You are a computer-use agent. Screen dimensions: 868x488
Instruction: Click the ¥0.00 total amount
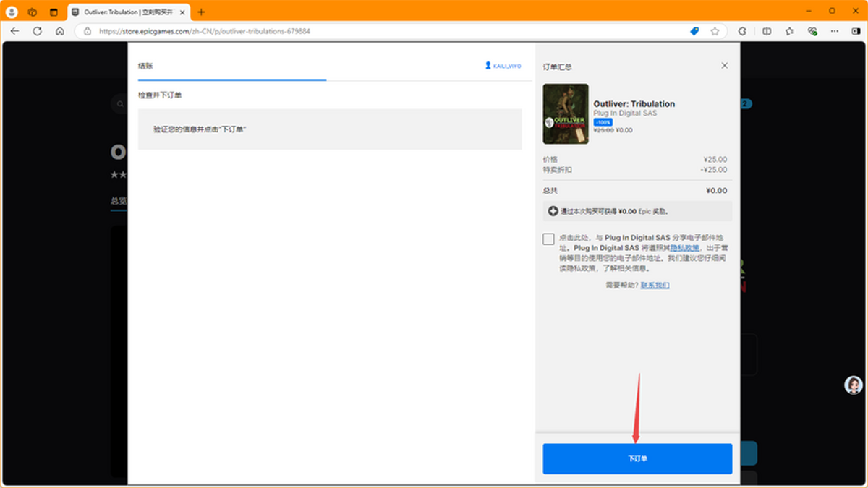click(717, 191)
